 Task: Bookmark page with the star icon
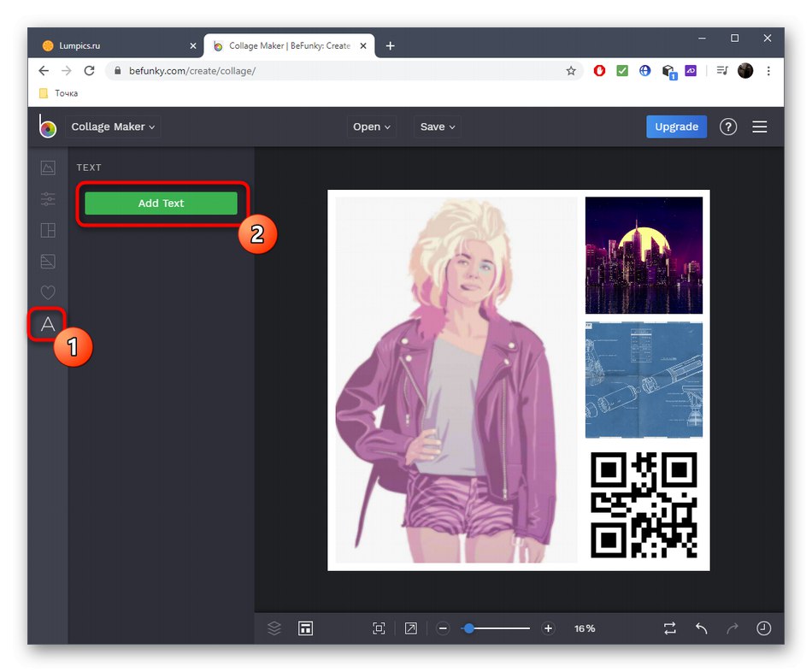point(571,71)
